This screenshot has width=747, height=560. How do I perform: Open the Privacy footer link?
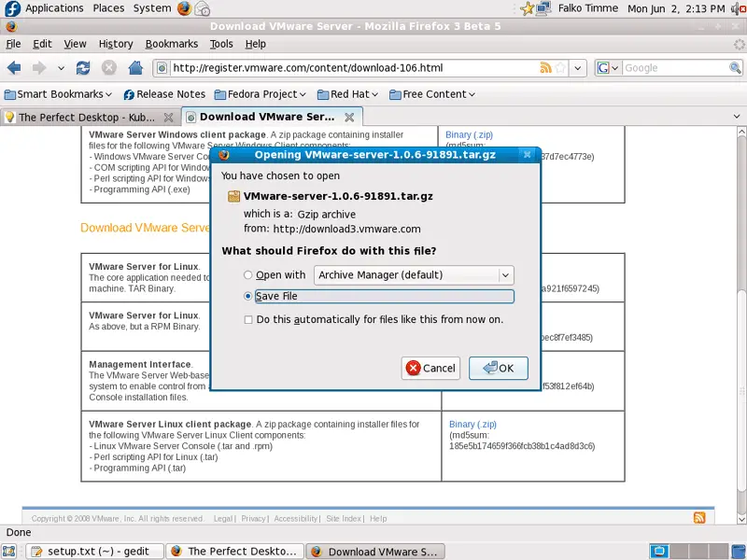[252, 519]
